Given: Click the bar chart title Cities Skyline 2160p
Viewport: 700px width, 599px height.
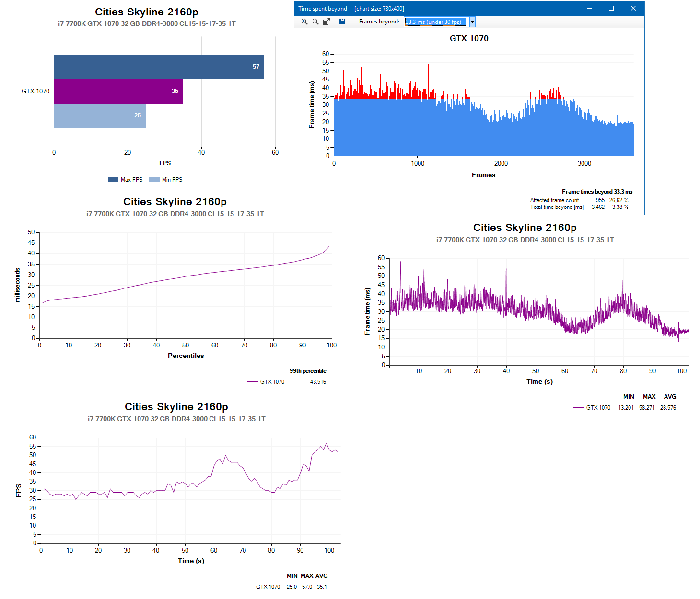Looking at the screenshot, I should coord(147,12).
